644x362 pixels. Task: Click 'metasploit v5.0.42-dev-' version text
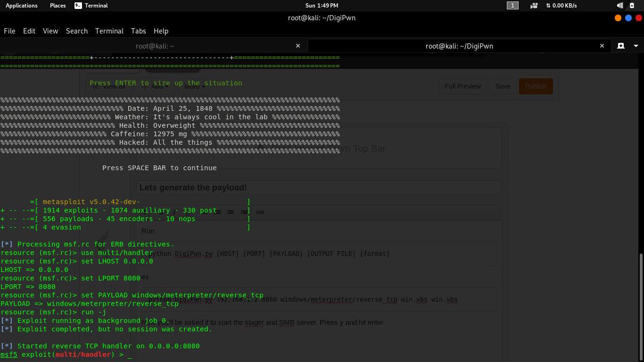point(91,202)
